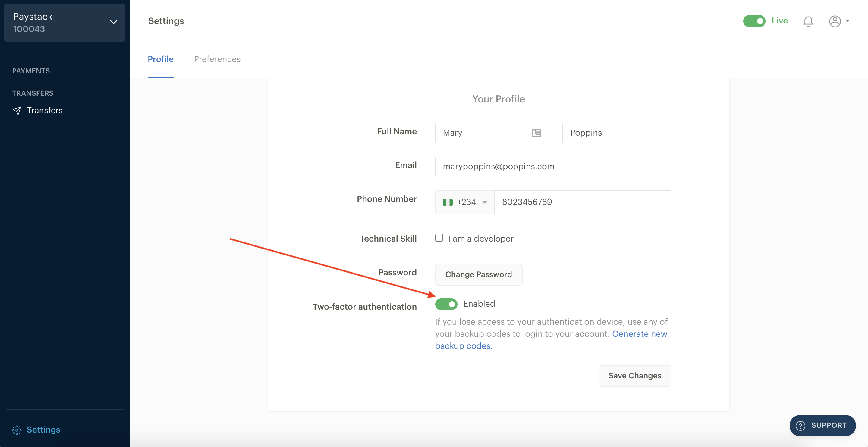Toggle the Live mode status switch
Viewport: 868px width, 447px height.
pyautogui.click(x=754, y=20)
